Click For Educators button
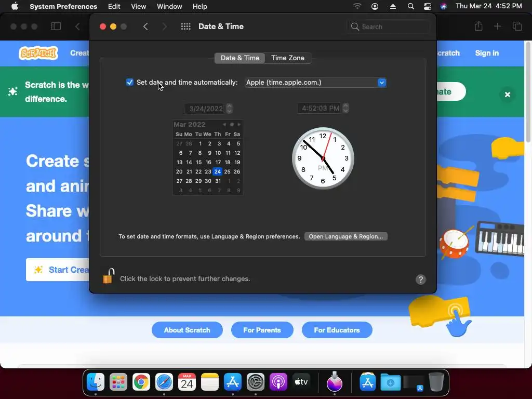The image size is (532, 399). tap(337, 330)
